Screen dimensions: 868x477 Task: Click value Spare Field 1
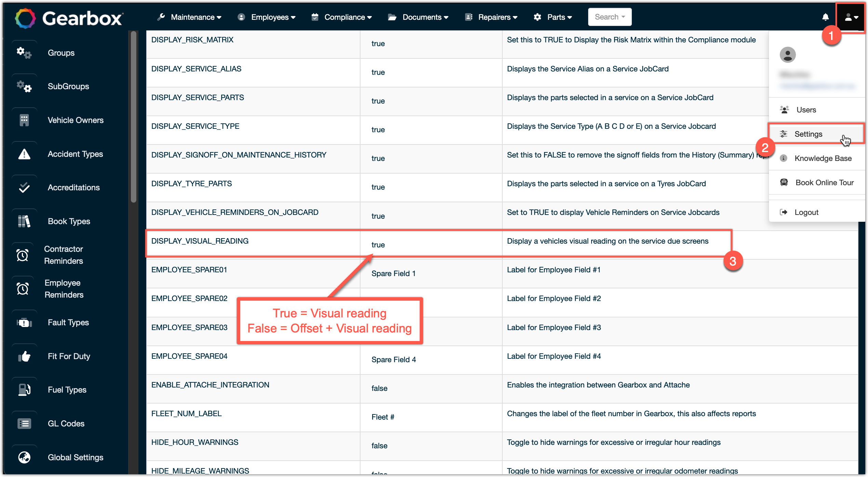[x=393, y=273]
